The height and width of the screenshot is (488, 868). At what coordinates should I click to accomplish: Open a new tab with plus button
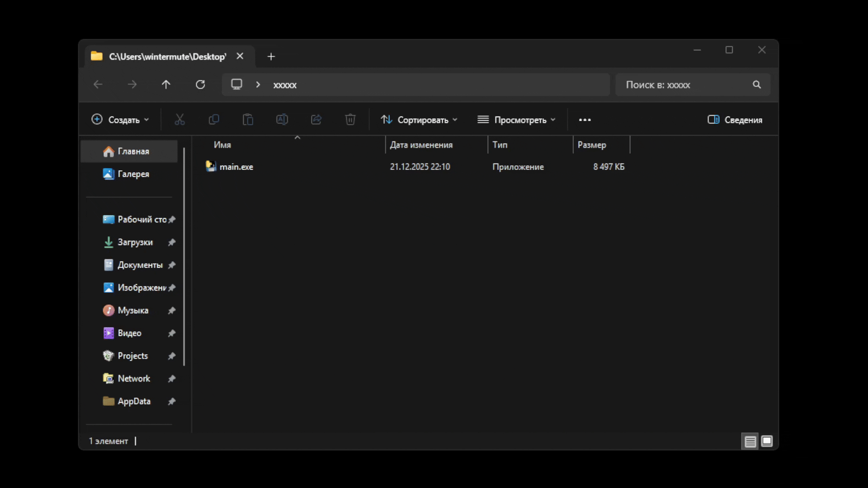[271, 56]
